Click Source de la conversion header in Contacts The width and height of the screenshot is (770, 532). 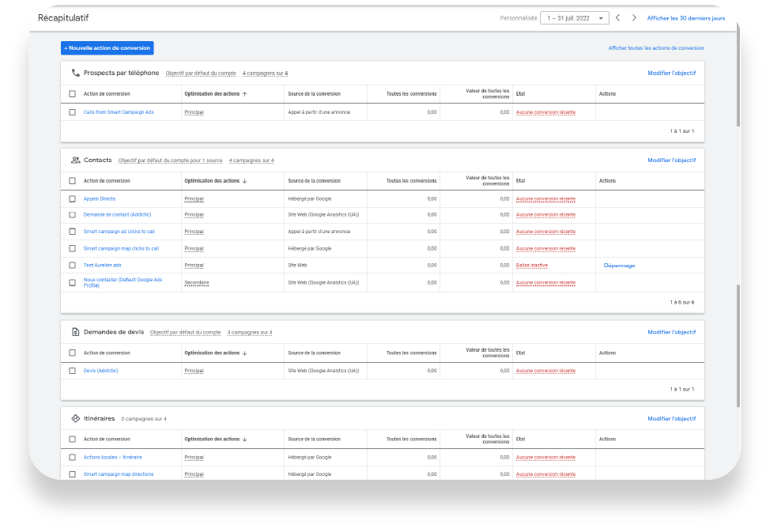pyautogui.click(x=314, y=181)
